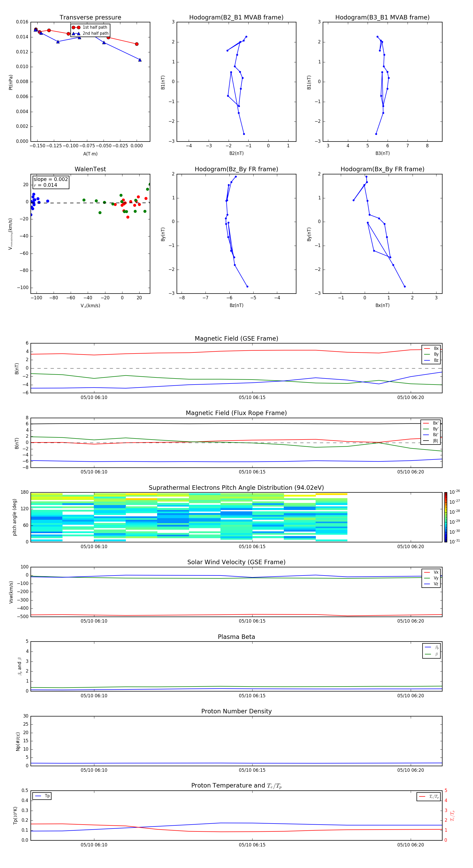473x868 pixels.
Task: Click the 'r = 0.014' annotation
Action: tap(45, 185)
